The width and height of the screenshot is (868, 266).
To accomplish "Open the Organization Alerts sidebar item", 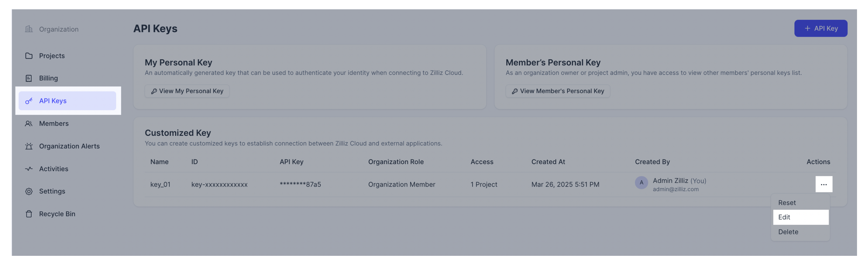I will point(69,146).
